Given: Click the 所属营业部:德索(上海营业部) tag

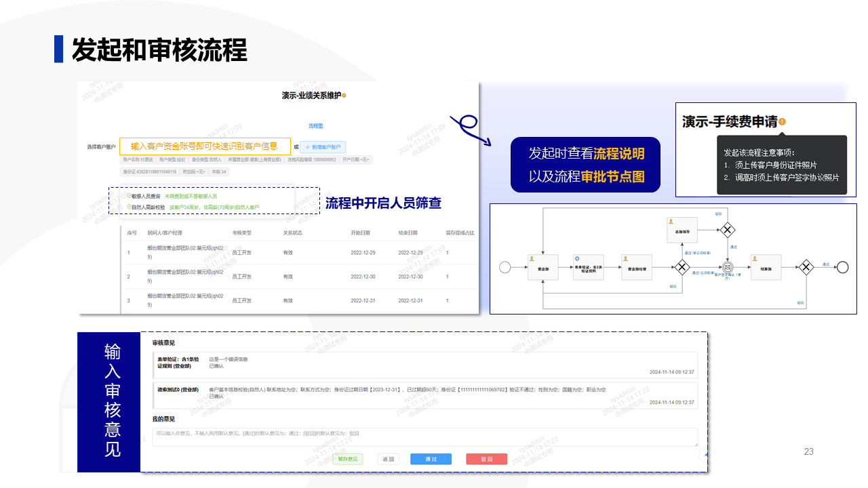Looking at the screenshot, I should [x=255, y=160].
